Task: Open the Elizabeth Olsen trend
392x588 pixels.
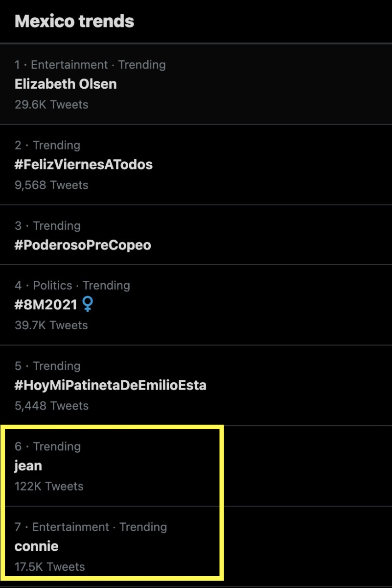Action: click(x=196, y=84)
